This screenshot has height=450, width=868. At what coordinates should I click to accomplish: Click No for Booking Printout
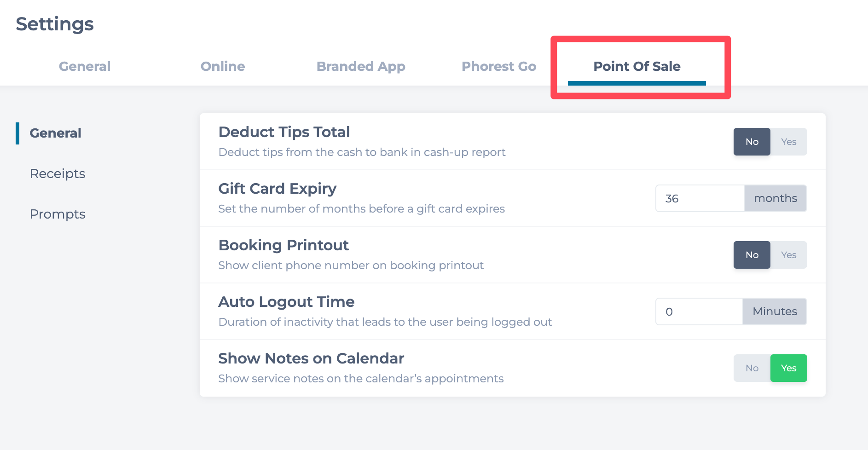[752, 255]
